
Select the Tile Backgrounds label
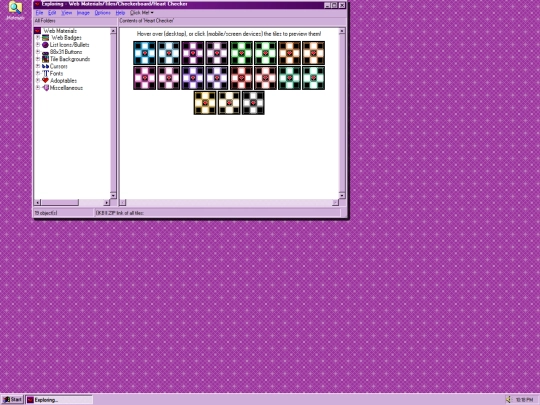70,59
